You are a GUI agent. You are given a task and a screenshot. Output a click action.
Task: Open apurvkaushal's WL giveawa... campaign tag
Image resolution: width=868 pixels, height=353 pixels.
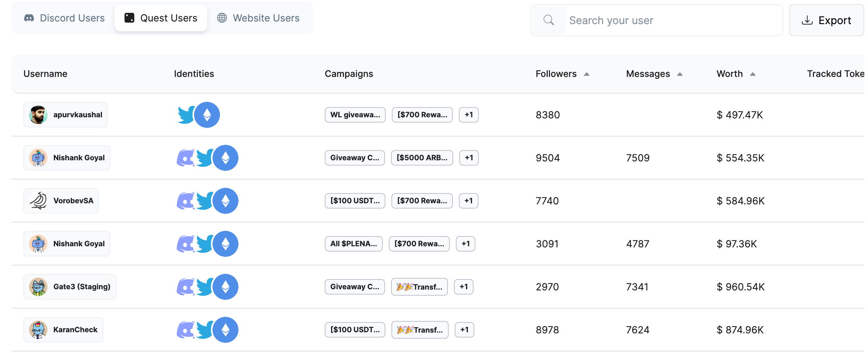click(x=355, y=115)
